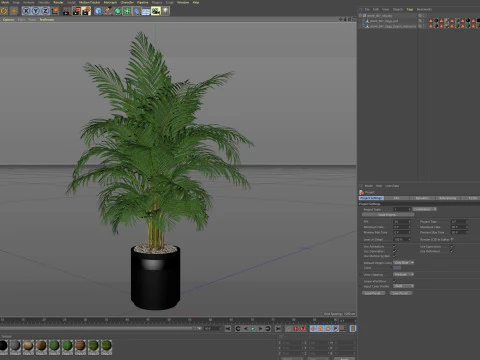Open the Project Scale units dropdown
This screenshot has width=480, height=360.
[x=425, y=209]
